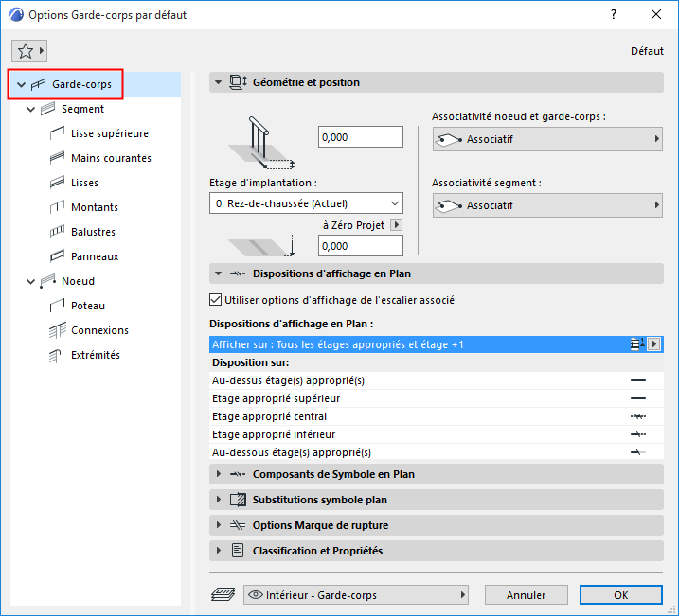Click the Classification et Propriétés icon
Screen dimensions: 679x616
pyautogui.click(x=238, y=551)
